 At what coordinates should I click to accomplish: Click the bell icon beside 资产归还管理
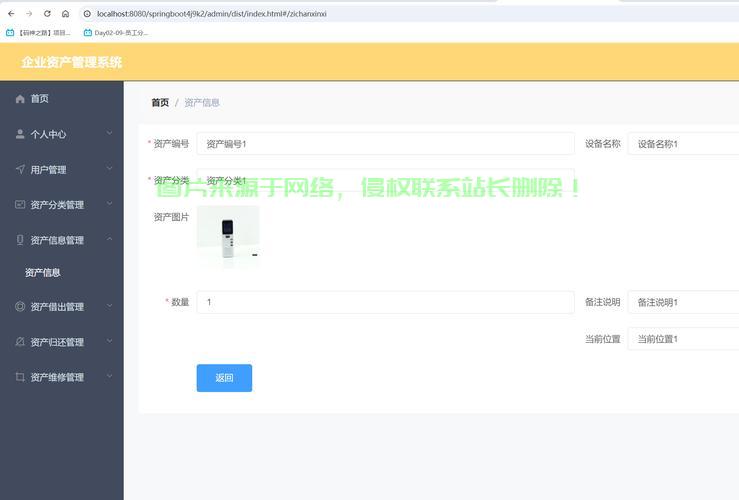20,342
